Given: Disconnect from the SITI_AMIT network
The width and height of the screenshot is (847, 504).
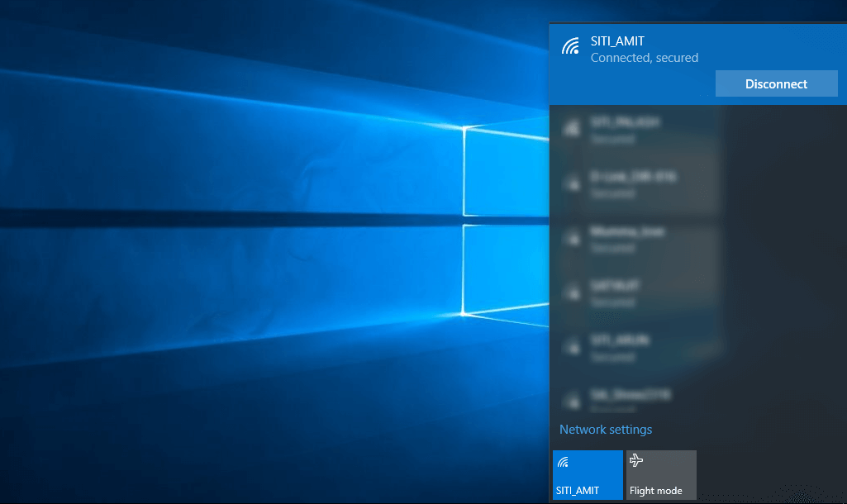Looking at the screenshot, I should [776, 83].
